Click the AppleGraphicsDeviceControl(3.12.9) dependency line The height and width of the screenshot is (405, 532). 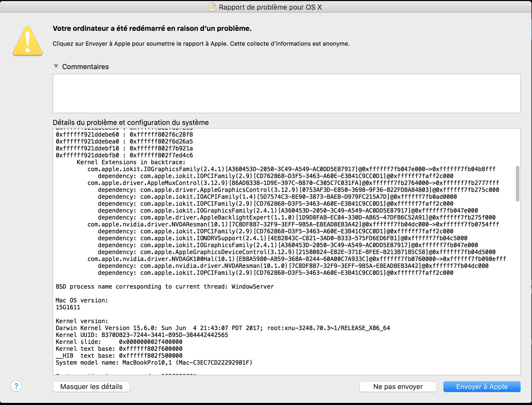(x=297, y=252)
